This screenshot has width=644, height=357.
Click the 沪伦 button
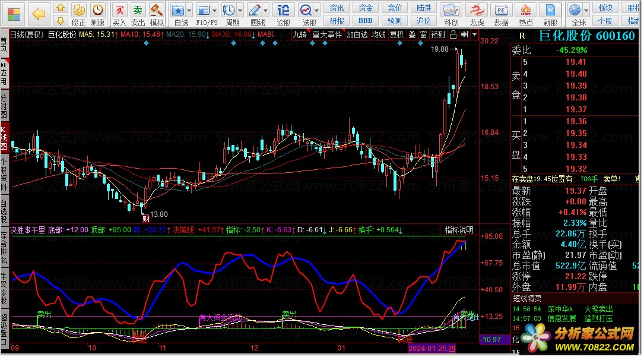tap(424, 21)
